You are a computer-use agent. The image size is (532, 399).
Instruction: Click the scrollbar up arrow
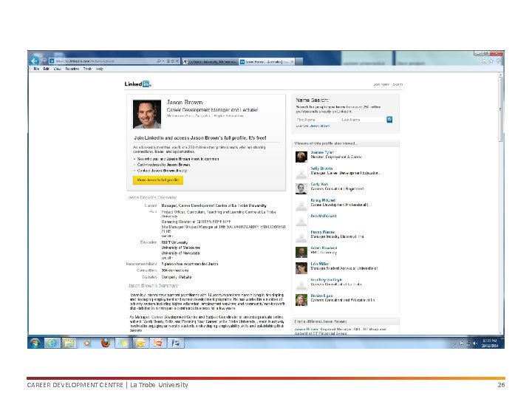pos(500,75)
